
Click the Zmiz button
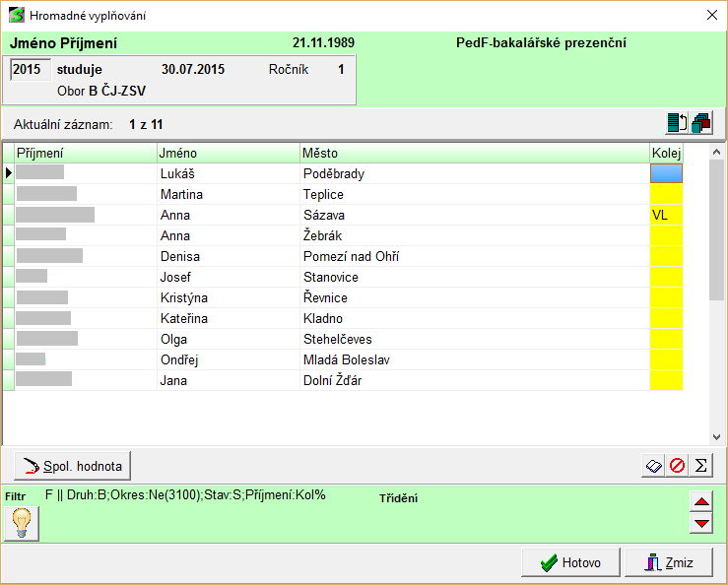click(x=669, y=563)
